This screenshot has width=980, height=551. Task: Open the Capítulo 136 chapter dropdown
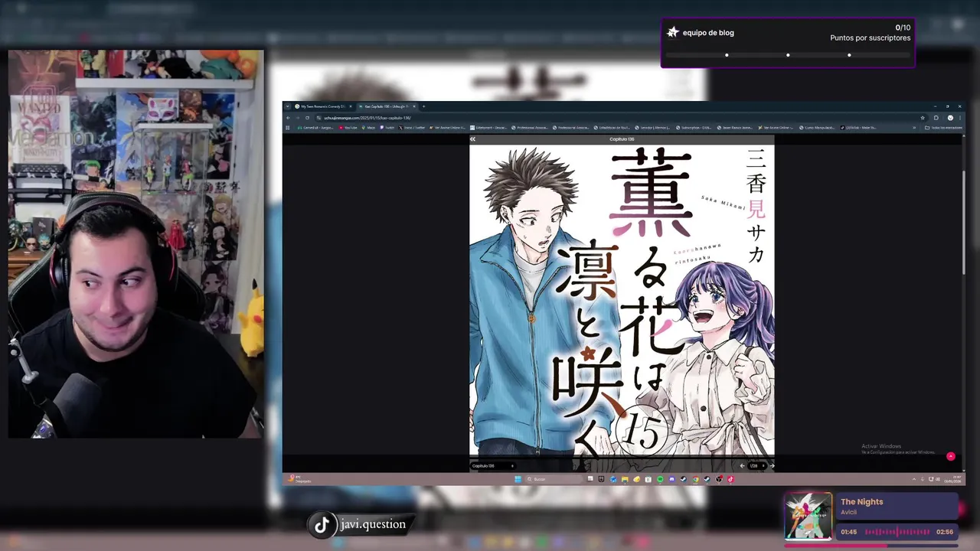click(492, 465)
